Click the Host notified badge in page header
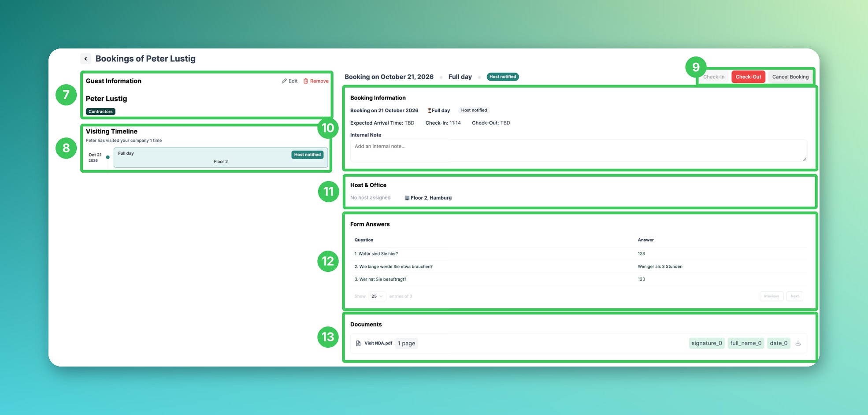This screenshot has height=415, width=868. 503,77
